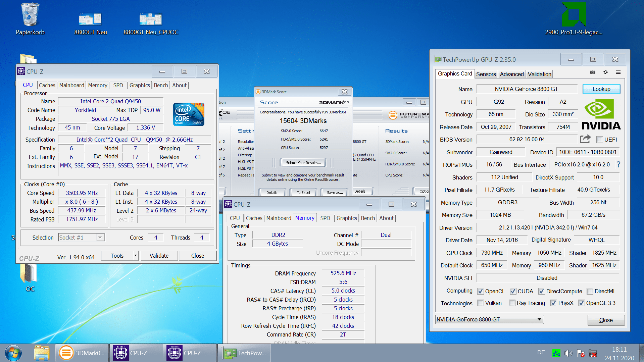Open the Papierkorb recycle bin icon
The height and width of the screenshot is (362, 644).
pos(30,19)
